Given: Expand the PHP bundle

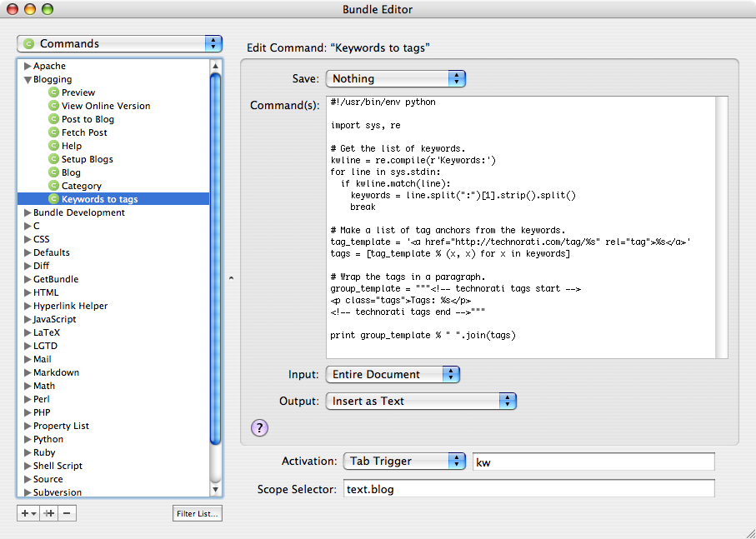Looking at the screenshot, I should tap(28, 412).
